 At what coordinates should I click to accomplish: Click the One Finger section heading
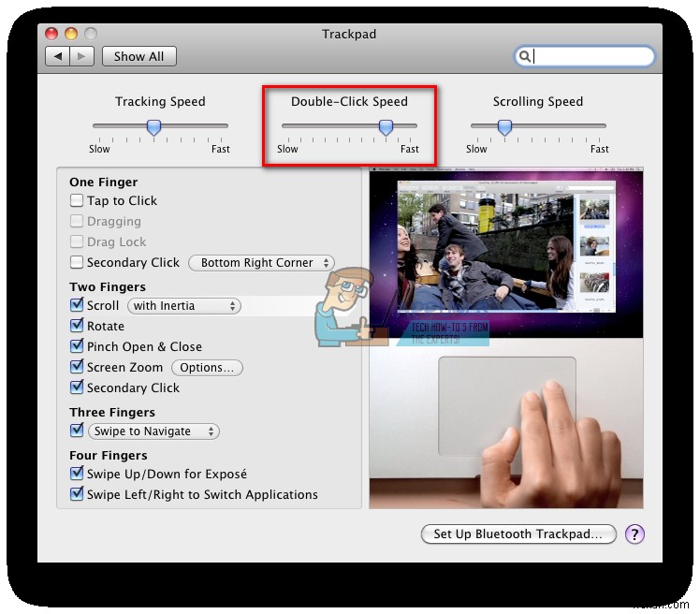pos(104,183)
